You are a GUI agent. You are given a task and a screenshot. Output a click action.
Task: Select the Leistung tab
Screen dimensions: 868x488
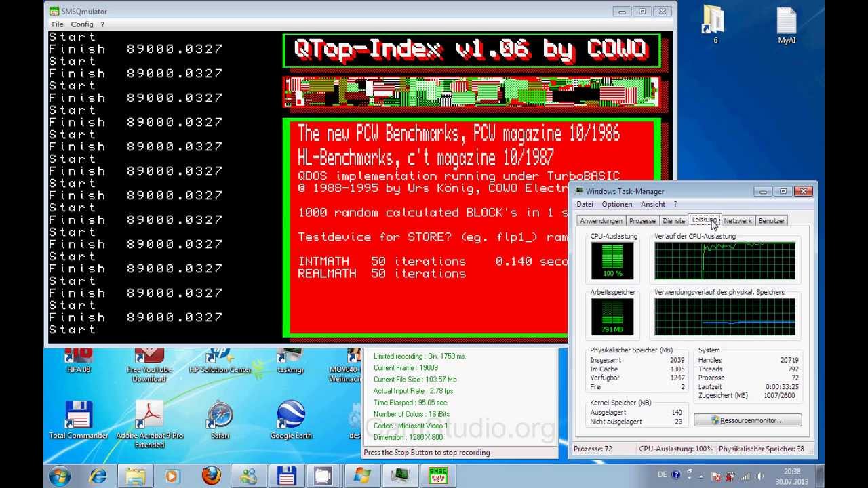(x=705, y=220)
